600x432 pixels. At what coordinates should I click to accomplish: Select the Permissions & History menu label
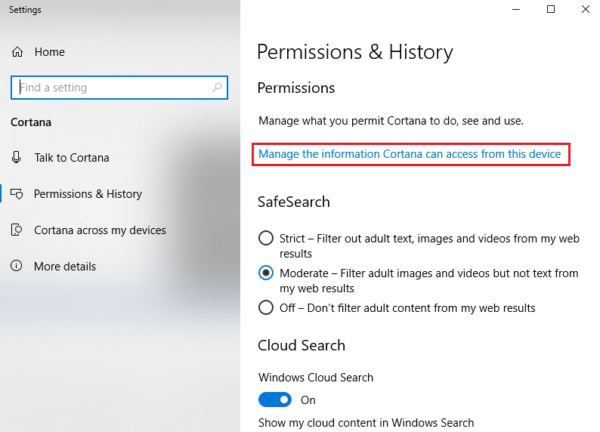88,194
